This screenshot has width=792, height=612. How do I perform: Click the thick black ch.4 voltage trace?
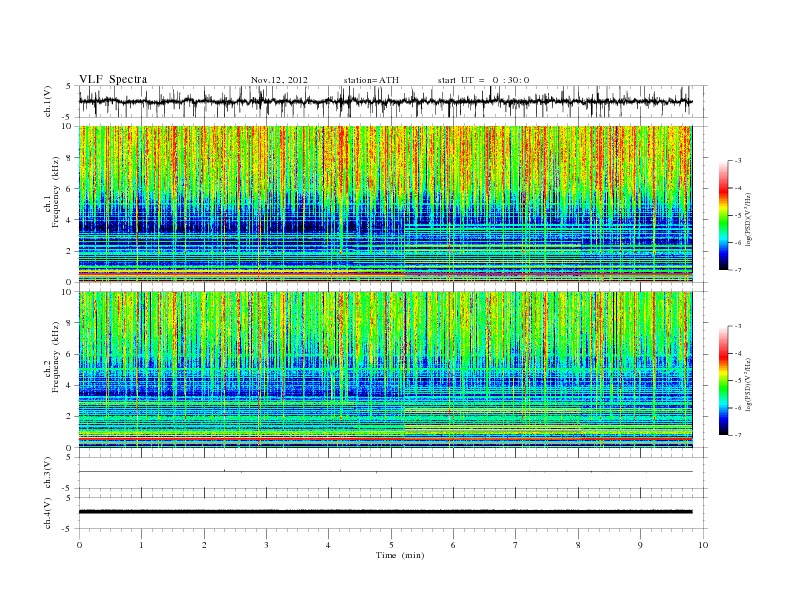[385, 512]
